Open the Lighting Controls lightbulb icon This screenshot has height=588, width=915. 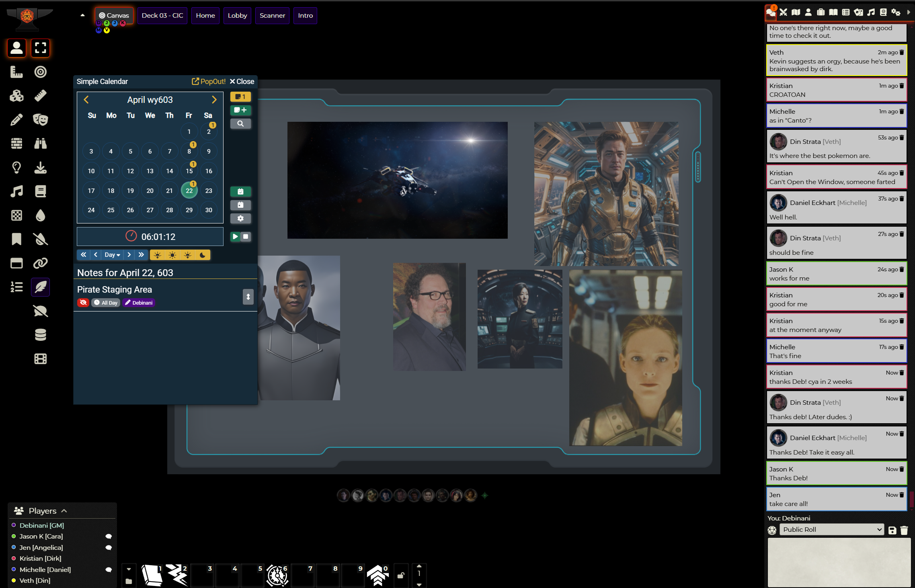tap(16, 168)
